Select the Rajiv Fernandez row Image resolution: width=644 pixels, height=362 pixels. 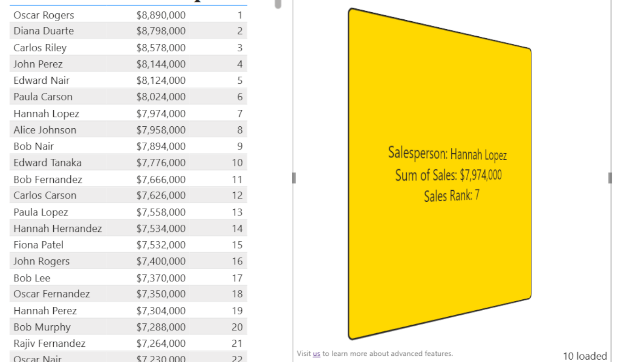pyautogui.click(x=128, y=344)
